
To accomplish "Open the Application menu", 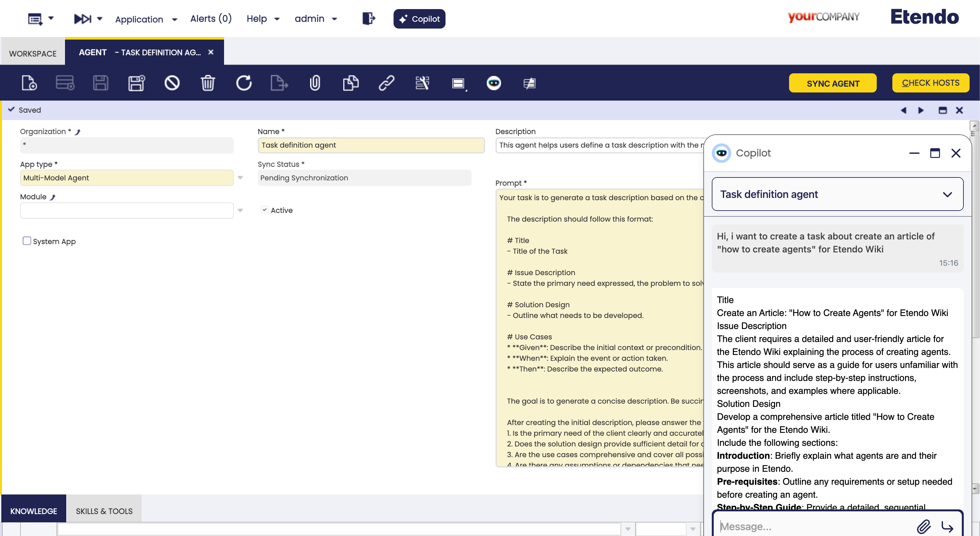I will tap(146, 19).
